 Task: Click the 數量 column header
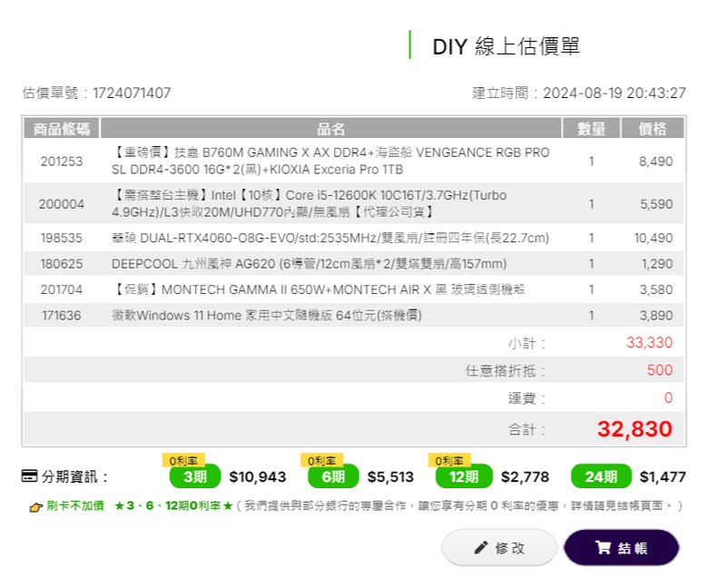coord(591,129)
